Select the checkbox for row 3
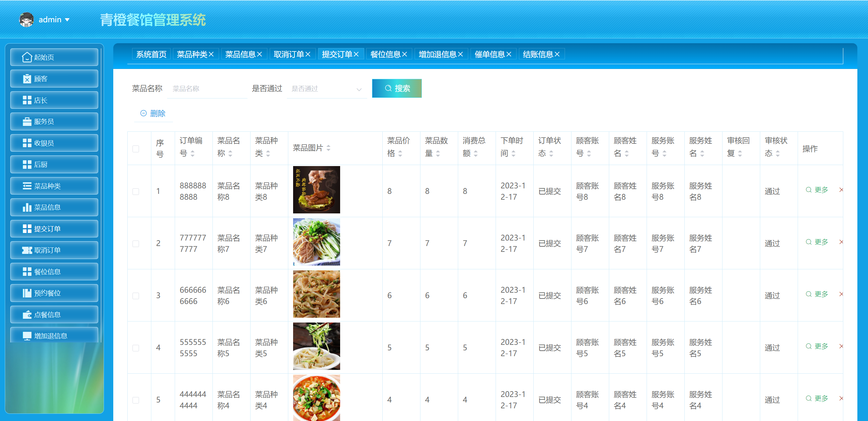The height and width of the screenshot is (421, 868). [x=136, y=296]
